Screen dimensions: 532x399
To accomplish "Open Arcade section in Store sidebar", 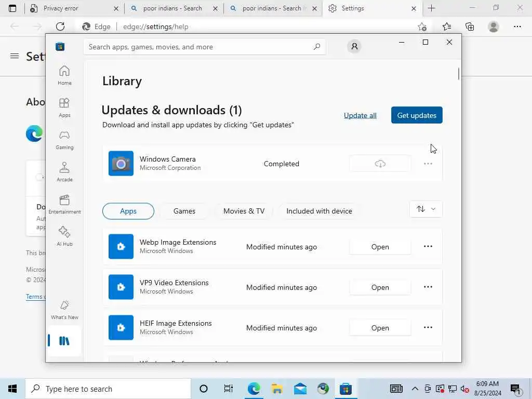I will (64, 172).
